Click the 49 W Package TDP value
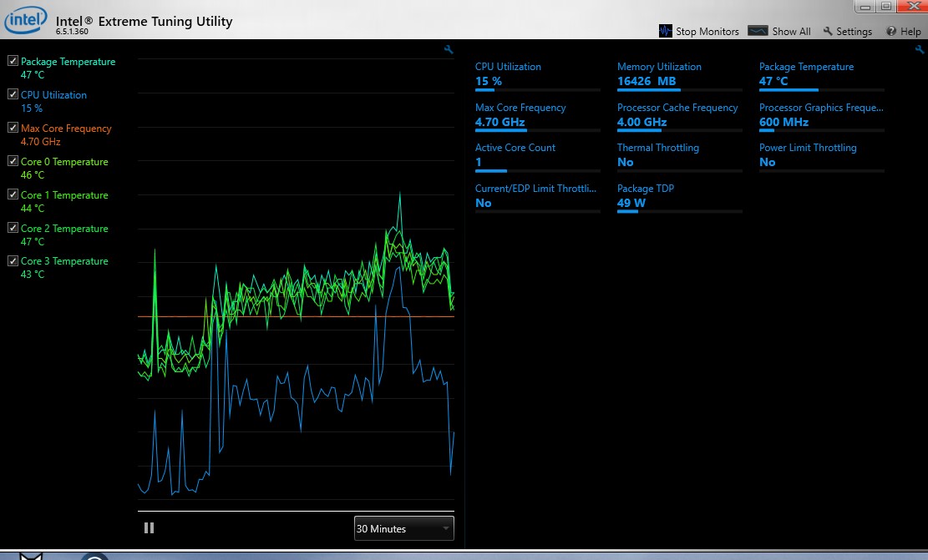 [631, 203]
